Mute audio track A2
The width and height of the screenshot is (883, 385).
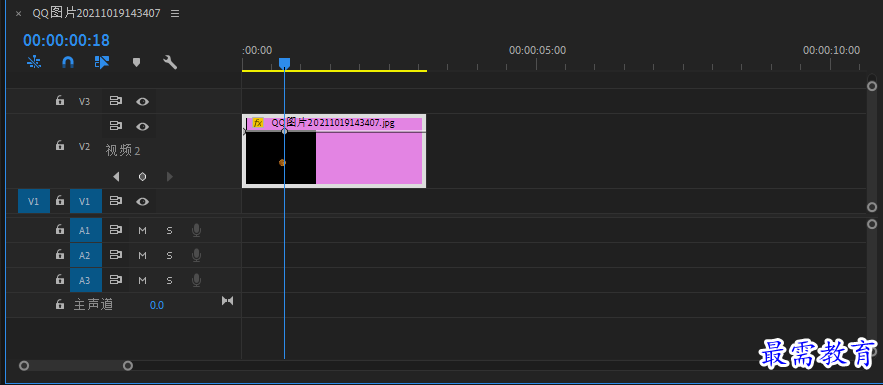tap(142, 255)
